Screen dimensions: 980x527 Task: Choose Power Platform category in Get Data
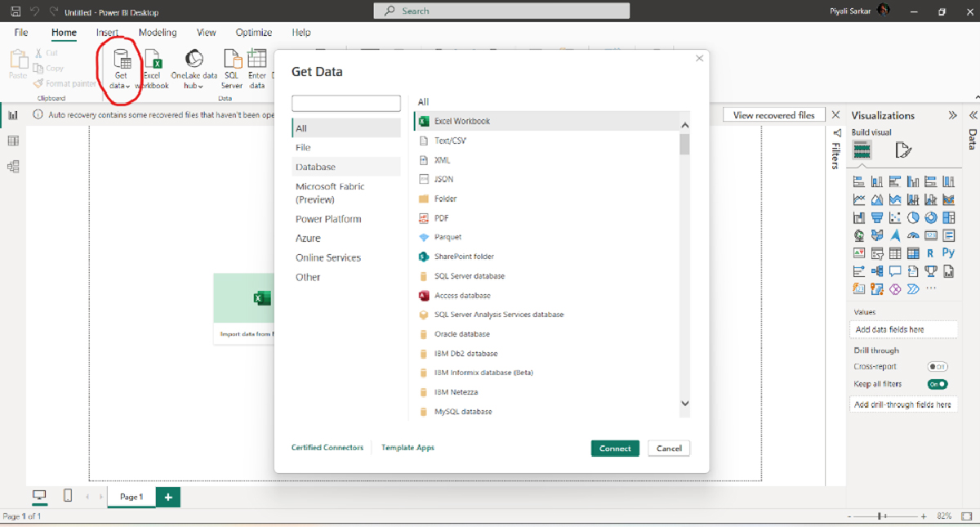click(346, 219)
